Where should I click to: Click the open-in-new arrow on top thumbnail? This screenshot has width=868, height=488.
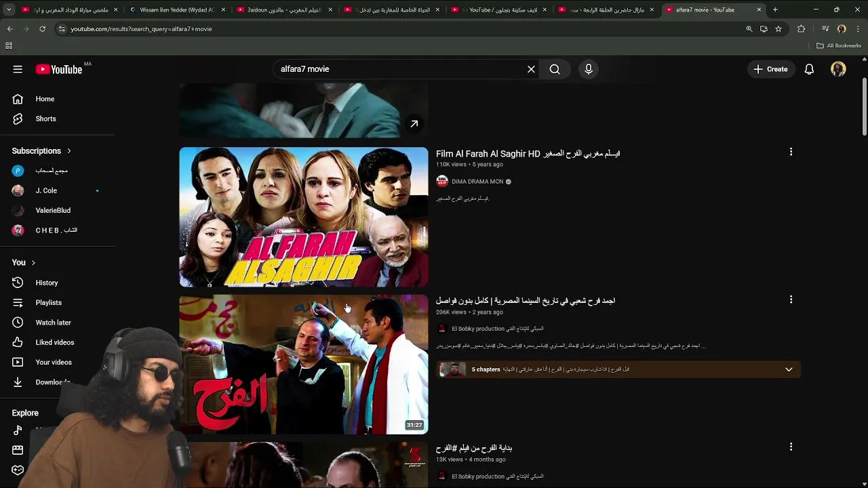point(414,124)
